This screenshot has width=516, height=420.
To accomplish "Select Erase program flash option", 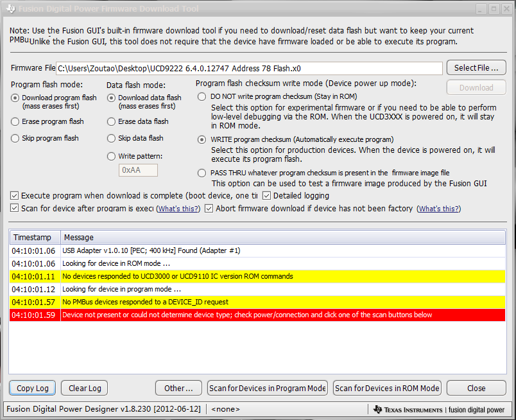I will pos(15,121).
